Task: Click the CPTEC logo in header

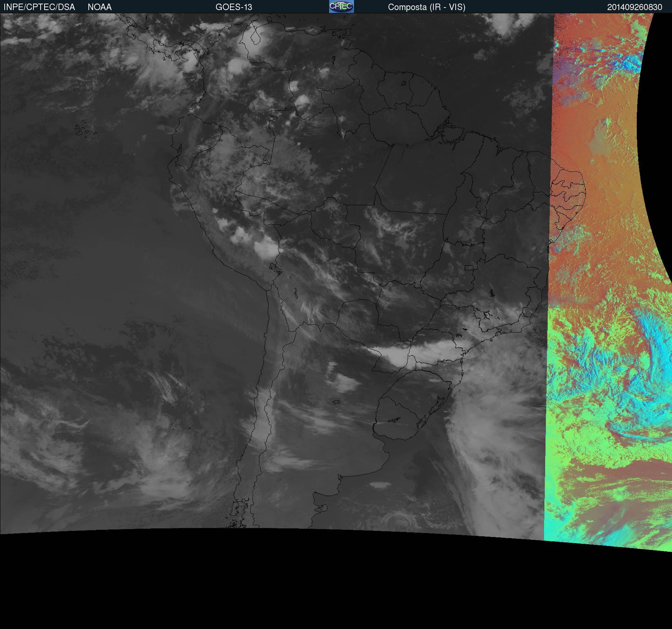Action: tap(341, 6)
